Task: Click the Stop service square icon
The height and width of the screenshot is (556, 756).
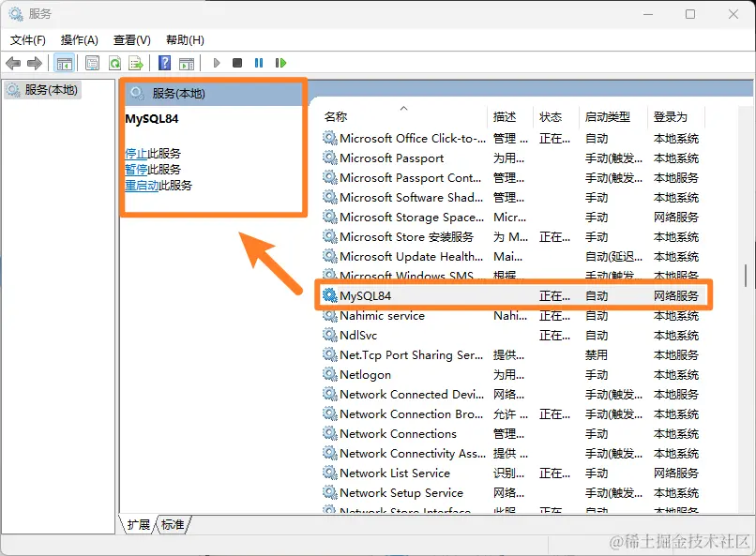Action: tap(237, 63)
